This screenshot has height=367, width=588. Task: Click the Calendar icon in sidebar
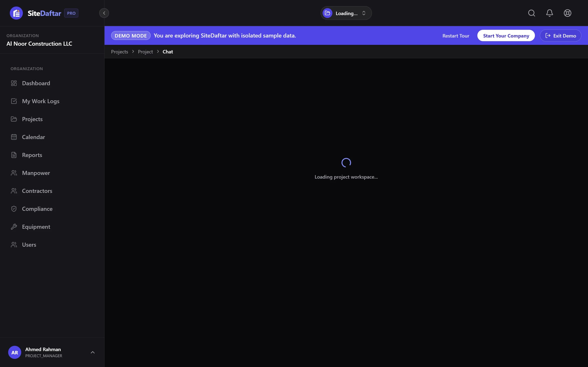[14, 137]
